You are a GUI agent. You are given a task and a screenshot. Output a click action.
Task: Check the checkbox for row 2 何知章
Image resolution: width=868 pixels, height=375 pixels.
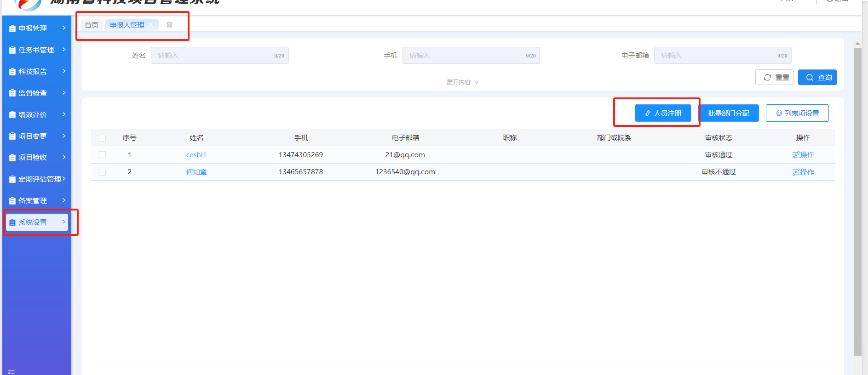click(102, 172)
